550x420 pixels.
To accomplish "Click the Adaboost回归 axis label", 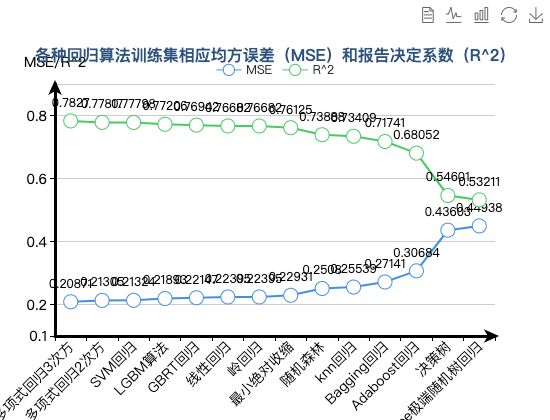I will click(386, 376).
